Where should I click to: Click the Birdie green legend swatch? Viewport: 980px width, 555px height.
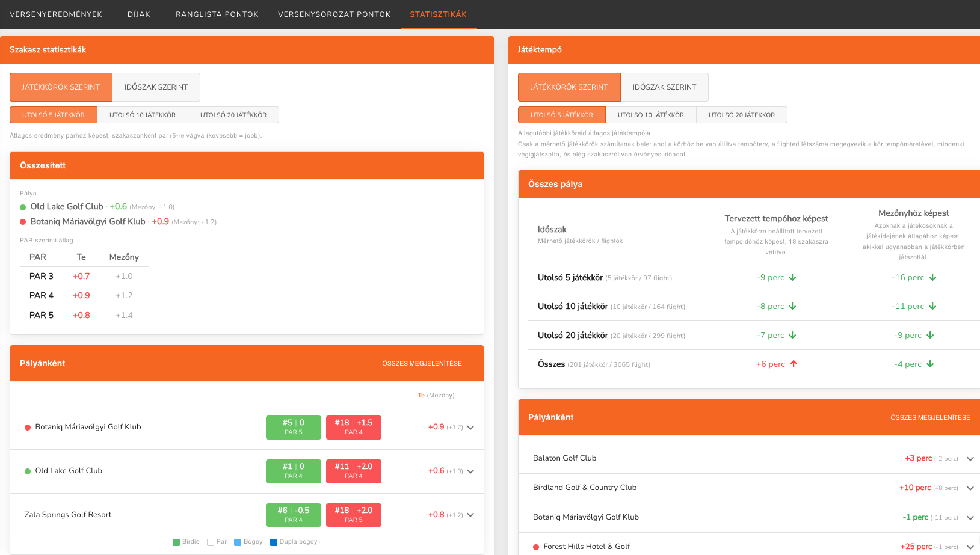pyautogui.click(x=176, y=542)
